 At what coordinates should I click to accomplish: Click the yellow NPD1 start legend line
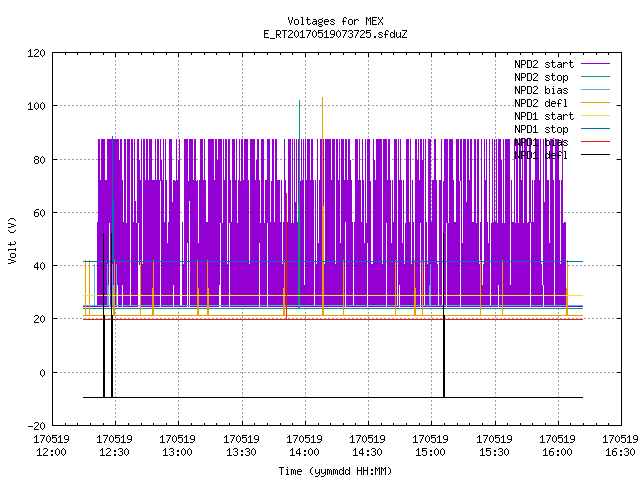click(596, 116)
